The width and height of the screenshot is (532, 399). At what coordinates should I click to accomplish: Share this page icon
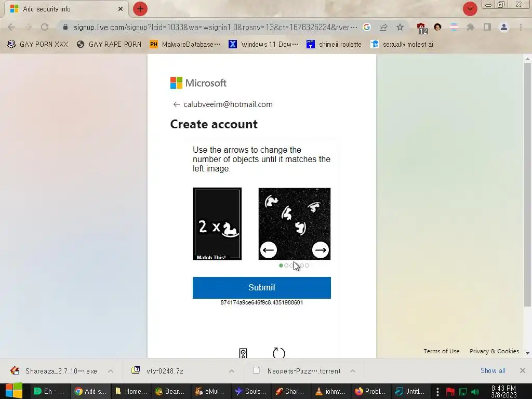tap(383, 27)
